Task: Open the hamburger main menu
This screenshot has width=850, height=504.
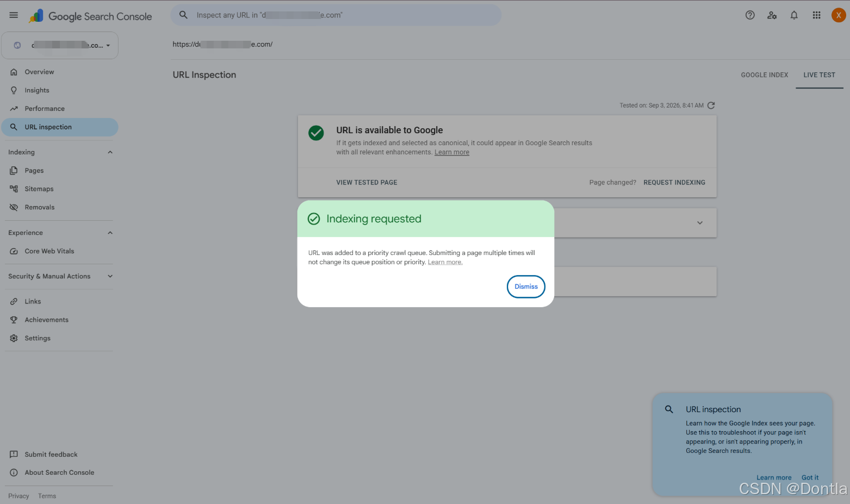Action: pyautogui.click(x=14, y=15)
